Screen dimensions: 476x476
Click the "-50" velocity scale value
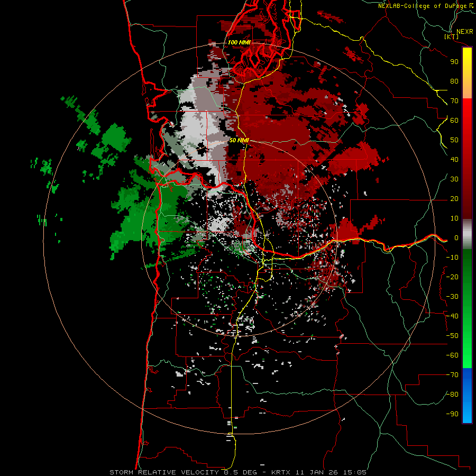click(x=452, y=335)
